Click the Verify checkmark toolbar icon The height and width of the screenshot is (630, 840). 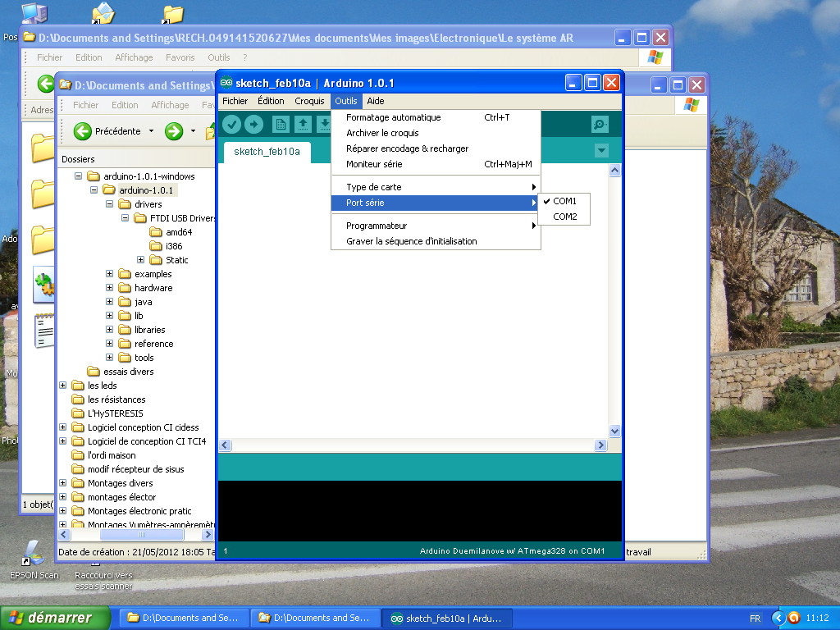coord(231,124)
